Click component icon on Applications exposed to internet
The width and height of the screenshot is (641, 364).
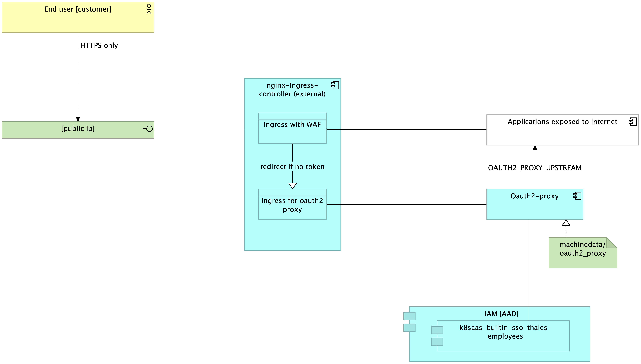633,122
